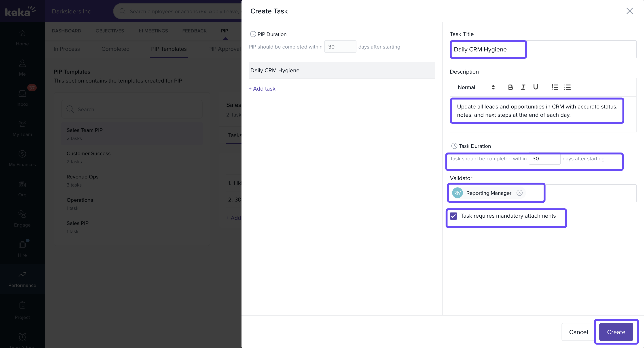Remove Reporting Manager validator chip
Screen dimensions: 644x348
pos(519,193)
